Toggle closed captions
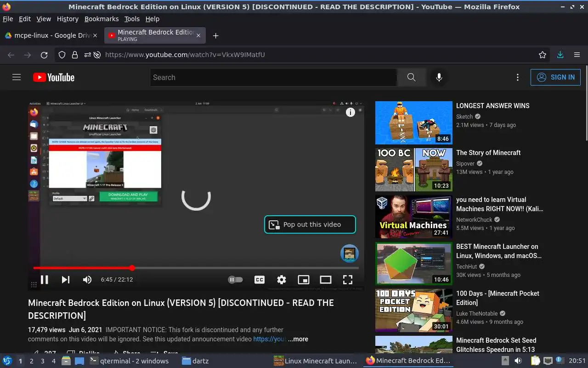 point(260,279)
